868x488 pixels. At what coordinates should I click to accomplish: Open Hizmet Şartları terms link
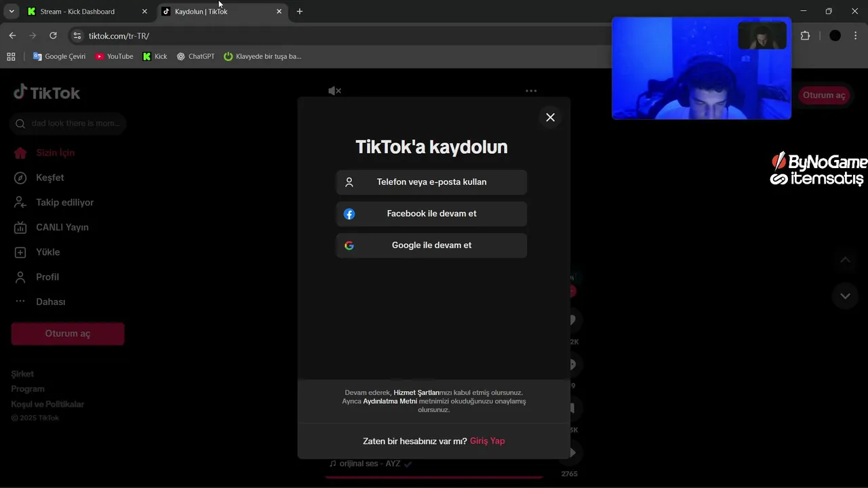[416, 392]
